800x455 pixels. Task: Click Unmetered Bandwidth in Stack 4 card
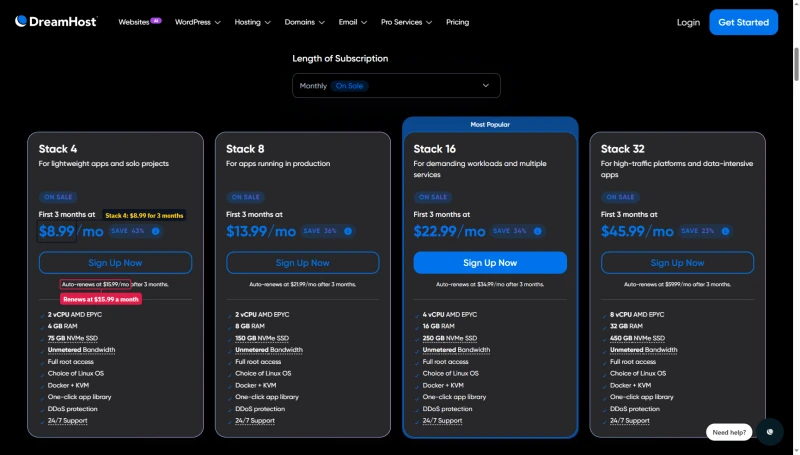[81, 350]
